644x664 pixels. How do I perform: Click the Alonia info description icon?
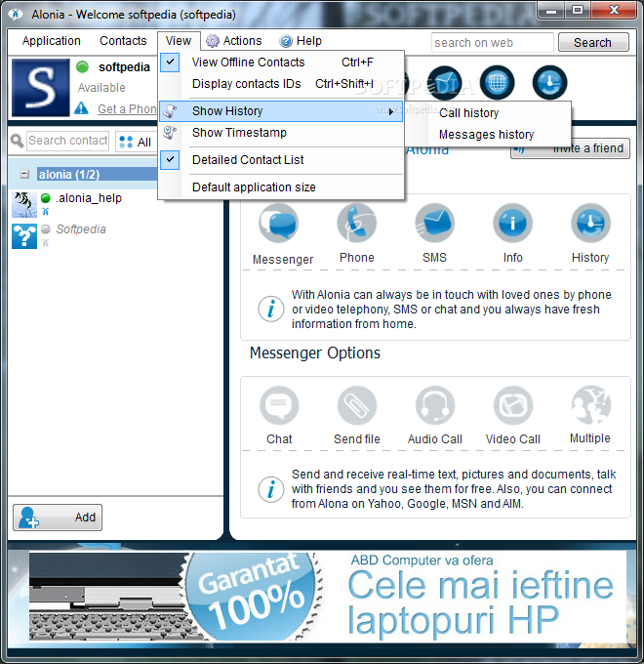click(271, 309)
